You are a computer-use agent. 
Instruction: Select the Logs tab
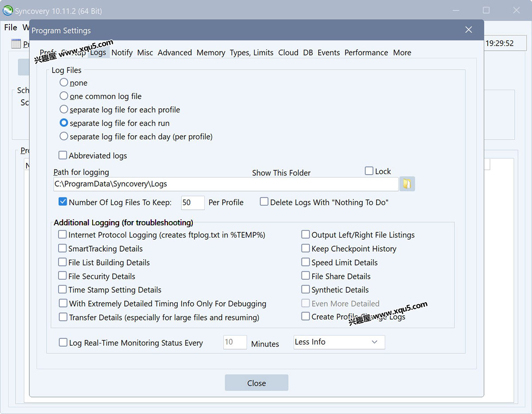click(98, 52)
